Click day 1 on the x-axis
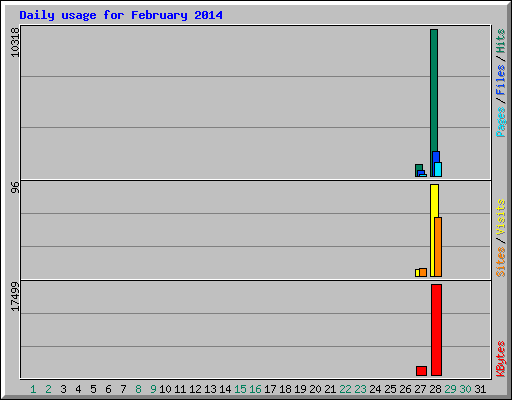 (x=33, y=389)
